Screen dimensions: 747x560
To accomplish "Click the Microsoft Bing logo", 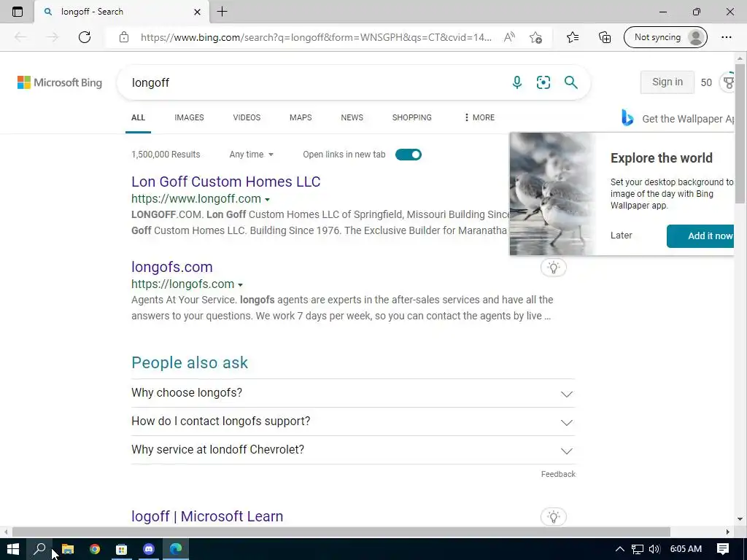I will coord(60,82).
